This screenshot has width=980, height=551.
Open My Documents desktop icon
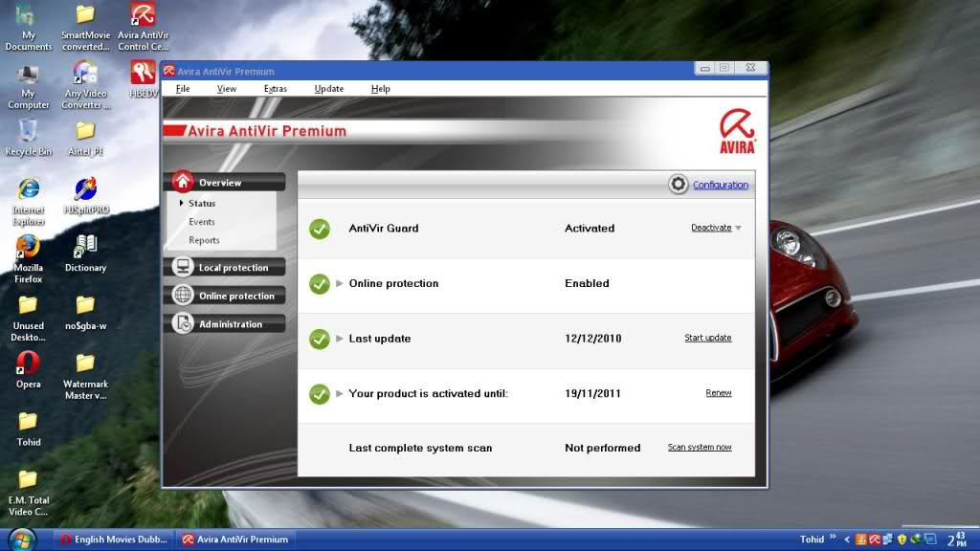pos(28,27)
